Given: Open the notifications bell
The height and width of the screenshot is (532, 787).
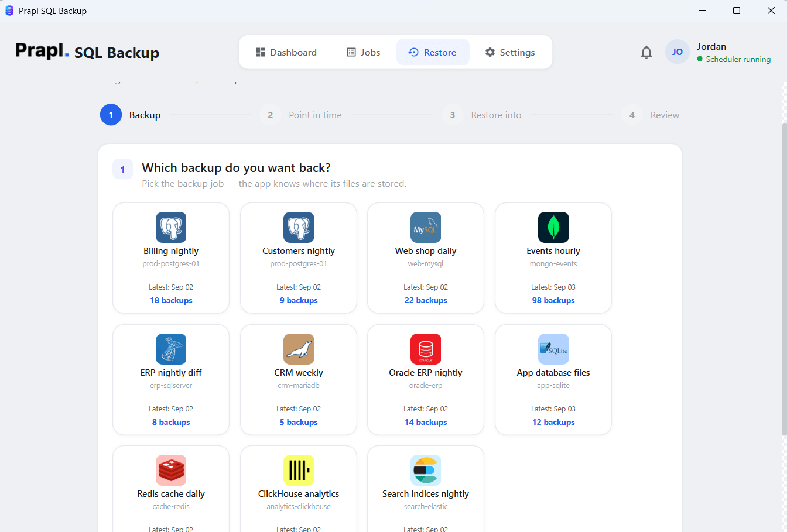Looking at the screenshot, I should click(x=646, y=52).
